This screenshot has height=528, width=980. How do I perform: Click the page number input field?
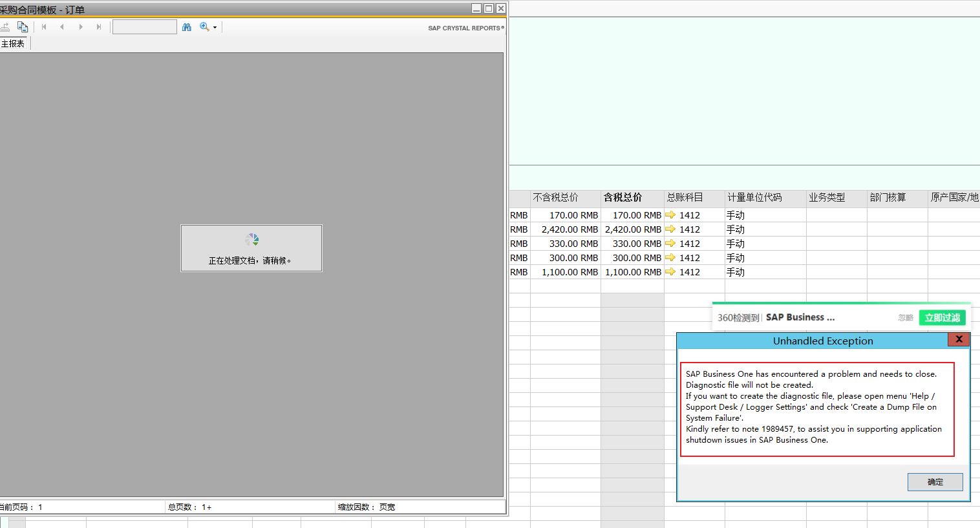[145, 27]
